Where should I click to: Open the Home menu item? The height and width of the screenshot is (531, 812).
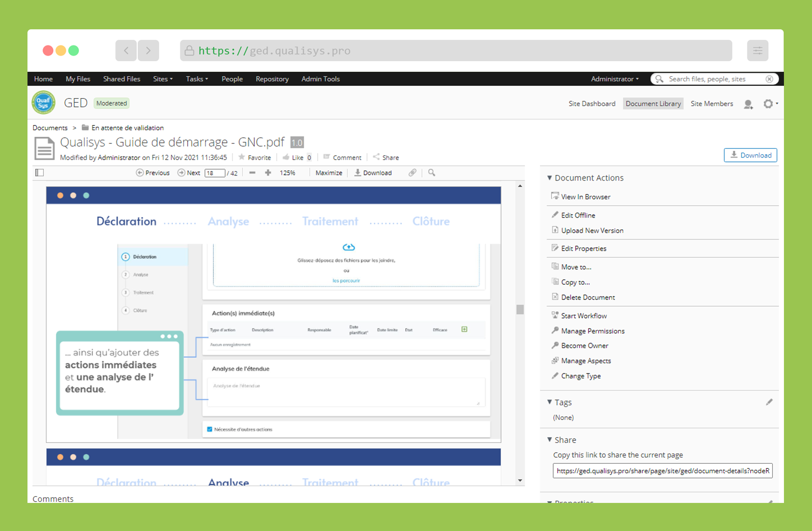(x=43, y=79)
